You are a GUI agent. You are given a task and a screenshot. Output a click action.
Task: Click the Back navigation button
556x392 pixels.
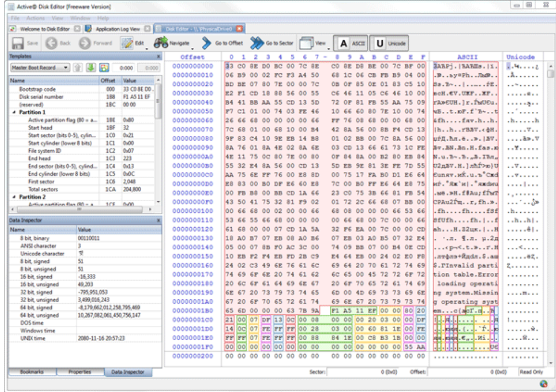tap(52, 43)
